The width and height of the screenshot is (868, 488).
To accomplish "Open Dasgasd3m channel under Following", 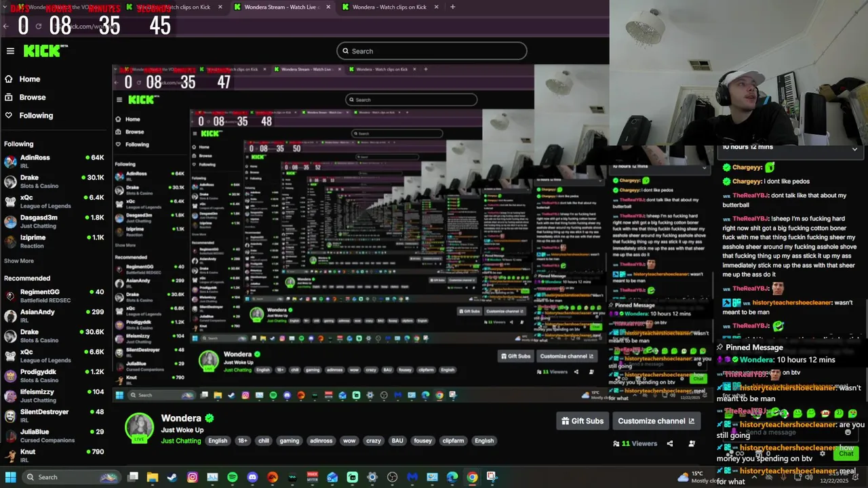I will 54,221.
